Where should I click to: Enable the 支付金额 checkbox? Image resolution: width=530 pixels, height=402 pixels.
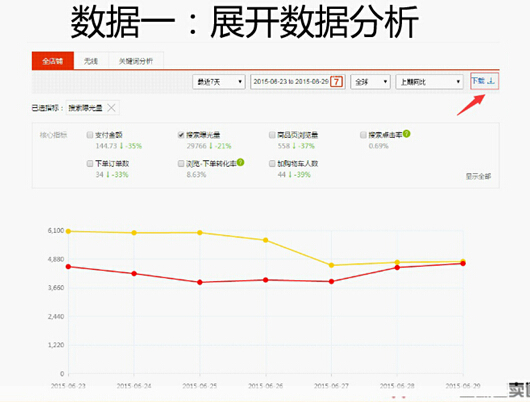[90, 135]
